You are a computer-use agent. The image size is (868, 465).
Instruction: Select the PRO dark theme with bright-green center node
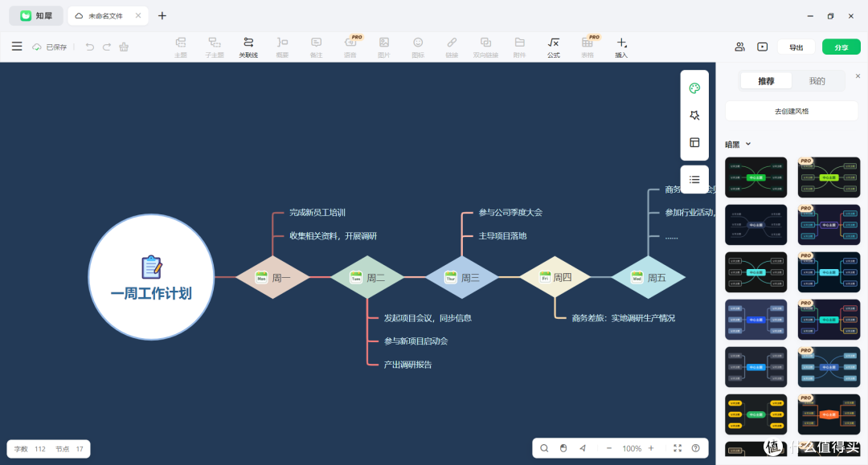pyautogui.click(x=829, y=177)
